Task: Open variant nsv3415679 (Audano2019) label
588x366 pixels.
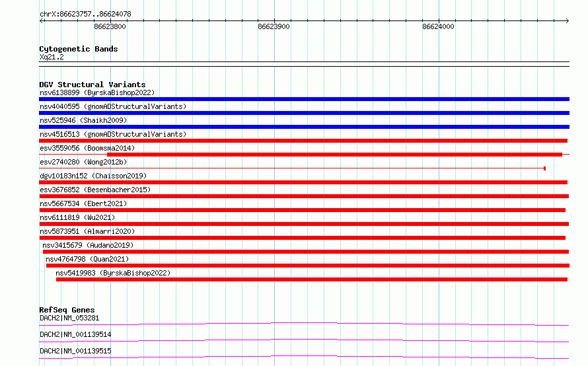Action: pos(88,245)
